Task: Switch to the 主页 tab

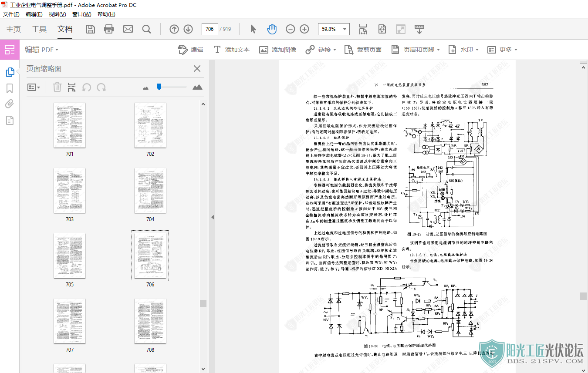Action: pyautogui.click(x=14, y=29)
